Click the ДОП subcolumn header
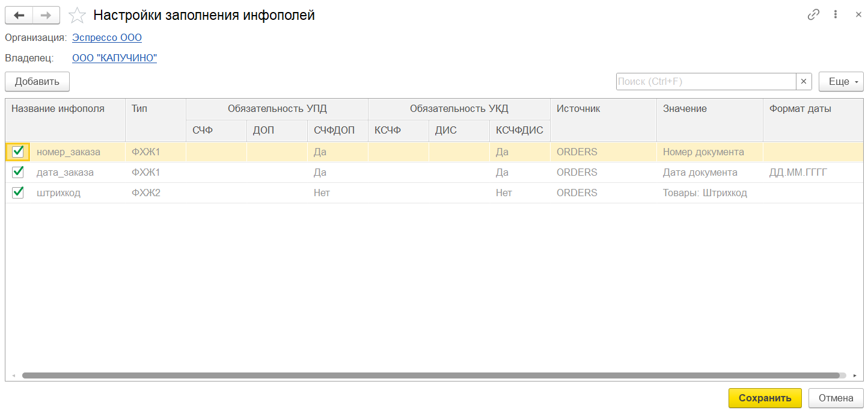This screenshot has height=414, width=868. tap(277, 130)
